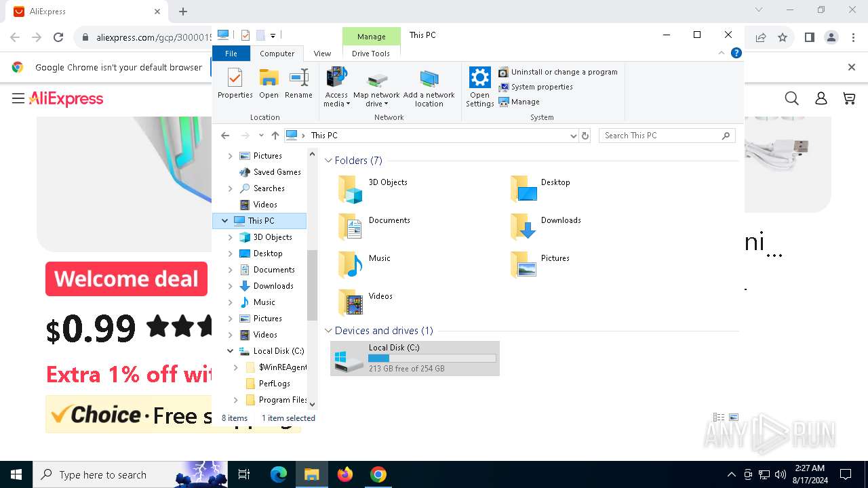The image size is (868, 488).
Task: Switch to the Computer ribbon tab
Action: 277,54
